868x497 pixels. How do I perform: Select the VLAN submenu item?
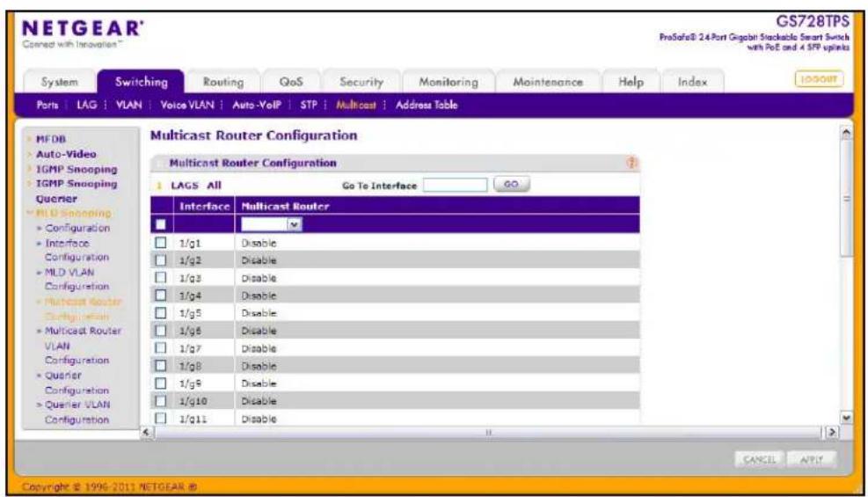(x=129, y=105)
